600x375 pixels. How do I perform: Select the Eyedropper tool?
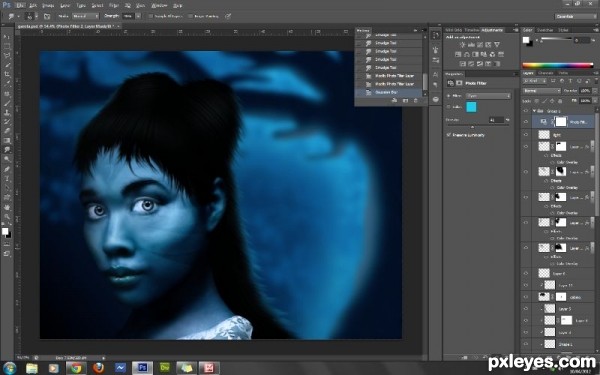pyautogui.click(x=7, y=84)
